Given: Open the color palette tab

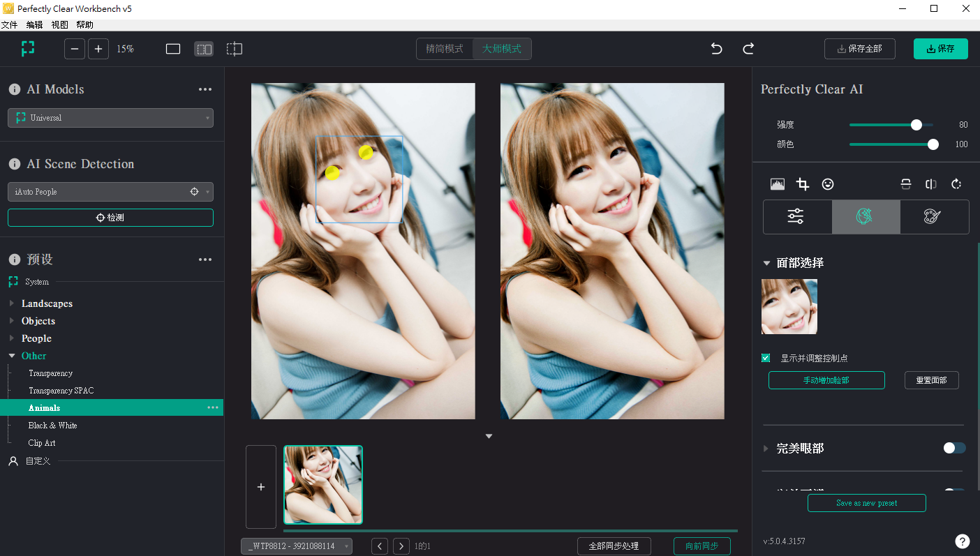Looking at the screenshot, I should (x=933, y=216).
